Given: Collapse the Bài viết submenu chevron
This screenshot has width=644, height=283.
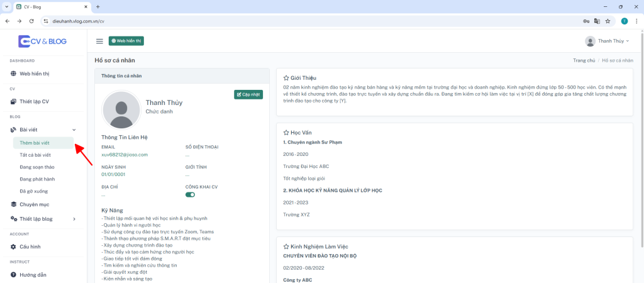Looking at the screenshot, I should pos(74,130).
